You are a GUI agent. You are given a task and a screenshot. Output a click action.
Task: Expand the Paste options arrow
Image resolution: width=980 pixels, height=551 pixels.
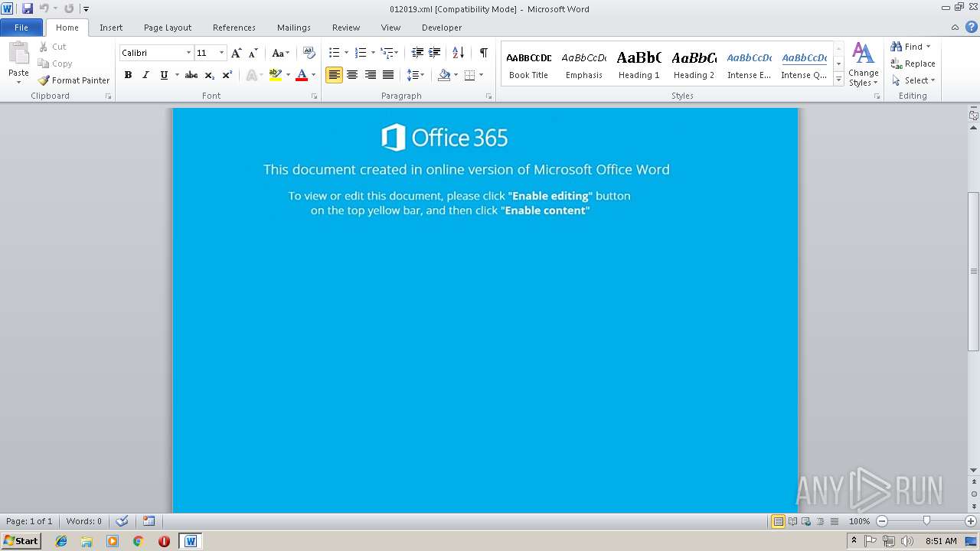pyautogui.click(x=18, y=82)
